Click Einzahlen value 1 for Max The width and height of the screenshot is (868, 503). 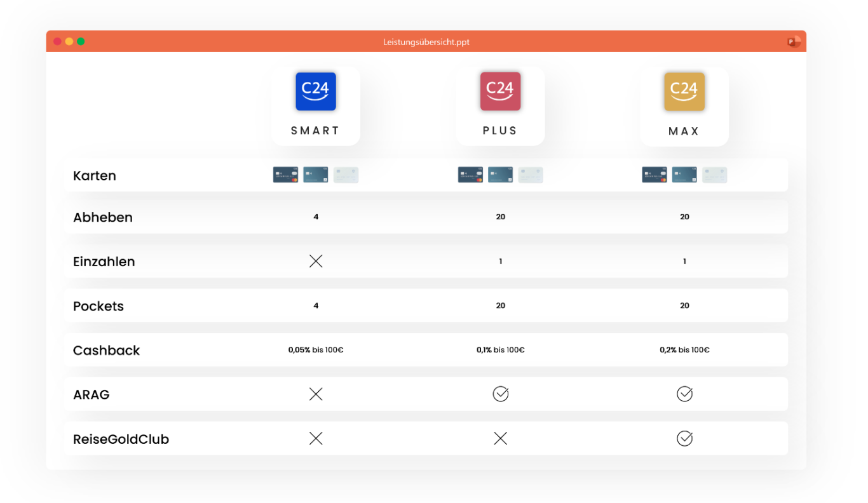(684, 261)
